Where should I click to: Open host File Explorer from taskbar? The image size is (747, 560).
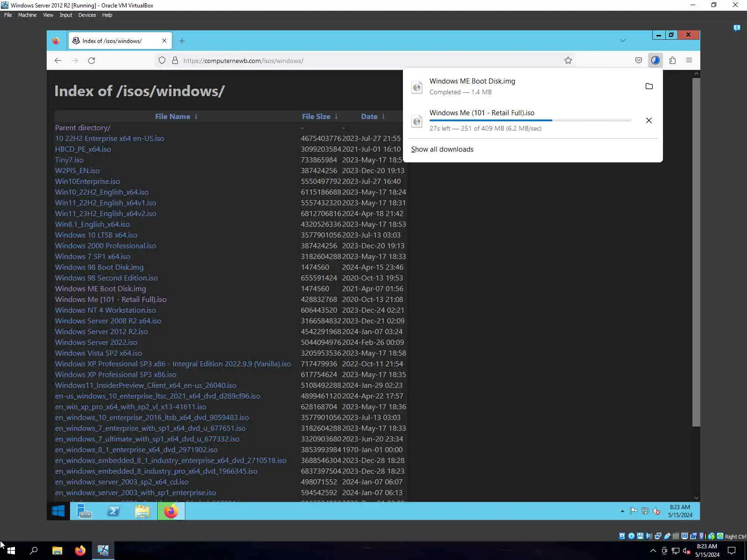click(x=57, y=551)
